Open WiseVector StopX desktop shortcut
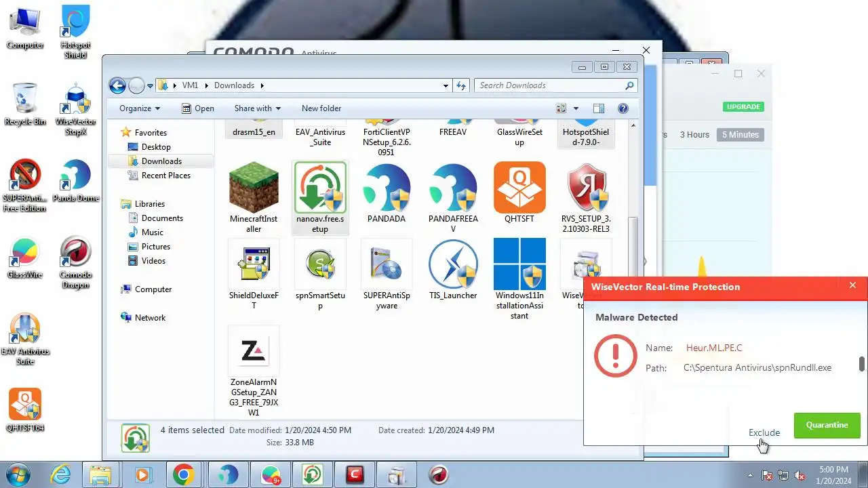The height and width of the screenshot is (488, 868). click(75, 108)
